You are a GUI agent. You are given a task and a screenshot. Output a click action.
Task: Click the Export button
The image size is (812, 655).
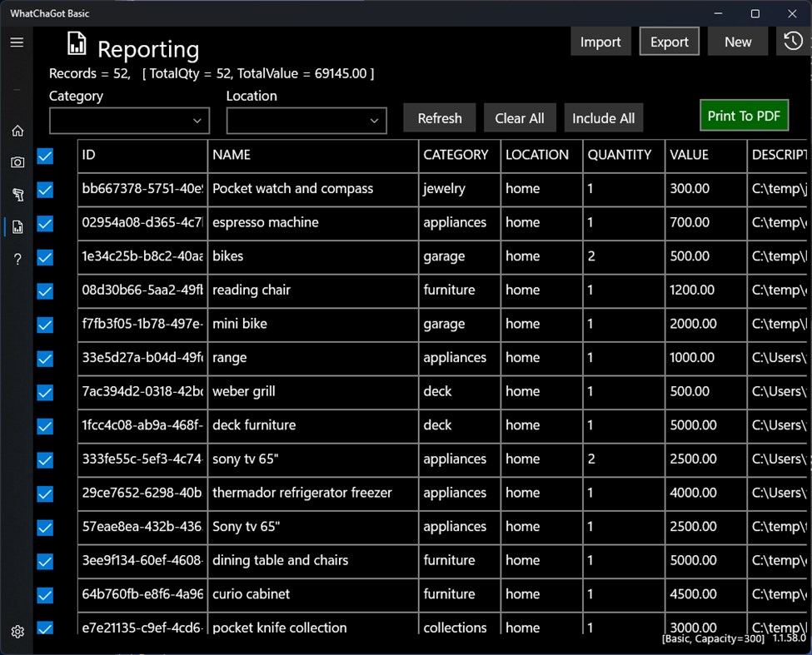pos(669,42)
